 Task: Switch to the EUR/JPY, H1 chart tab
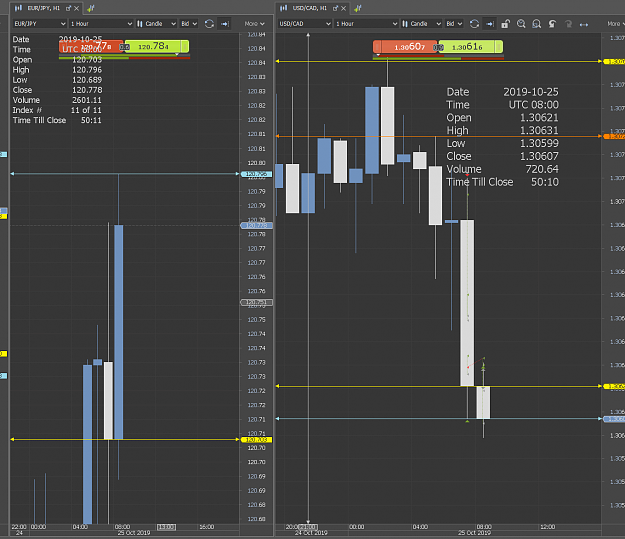coord(43,8)
